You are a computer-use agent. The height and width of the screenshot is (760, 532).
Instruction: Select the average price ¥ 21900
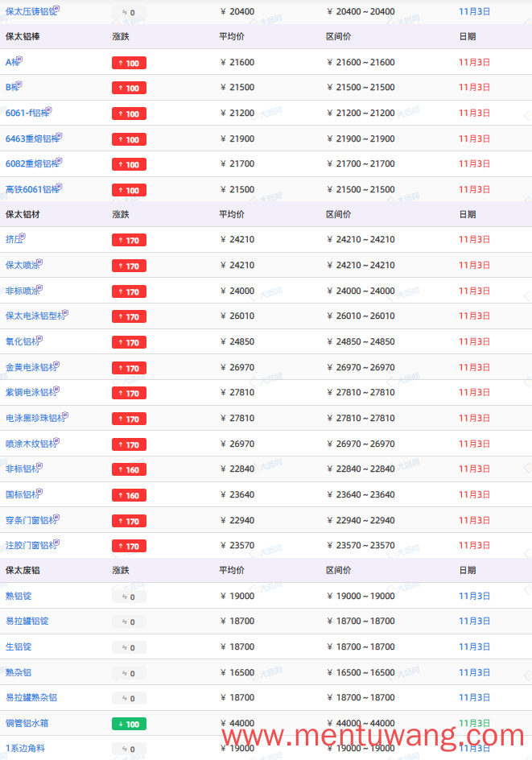pyautogui.click(x=237, y=138)
